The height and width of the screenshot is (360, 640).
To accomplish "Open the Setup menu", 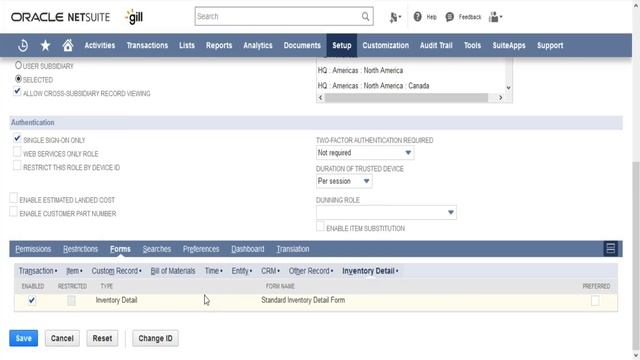I will point(342,45).
